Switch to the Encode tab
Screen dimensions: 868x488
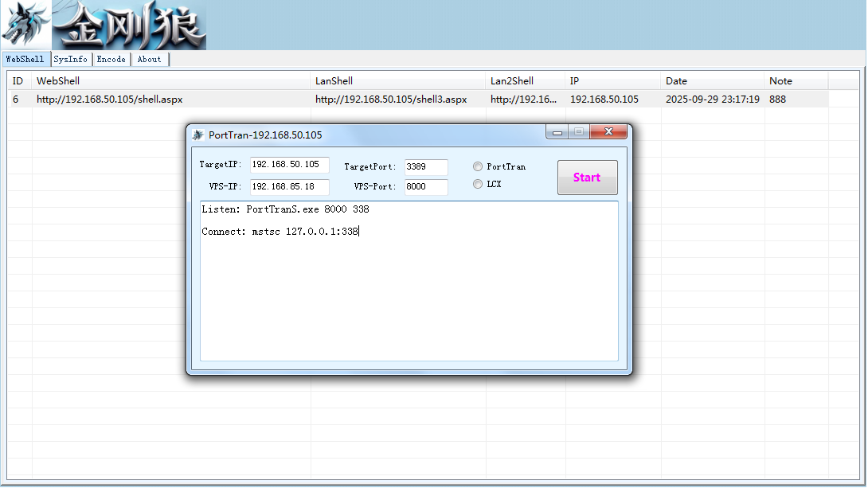click(x=111, y=59)
